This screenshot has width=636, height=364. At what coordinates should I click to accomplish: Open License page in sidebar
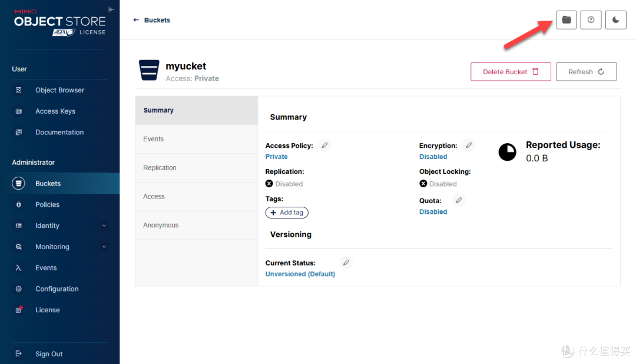(x=59, y=310)
